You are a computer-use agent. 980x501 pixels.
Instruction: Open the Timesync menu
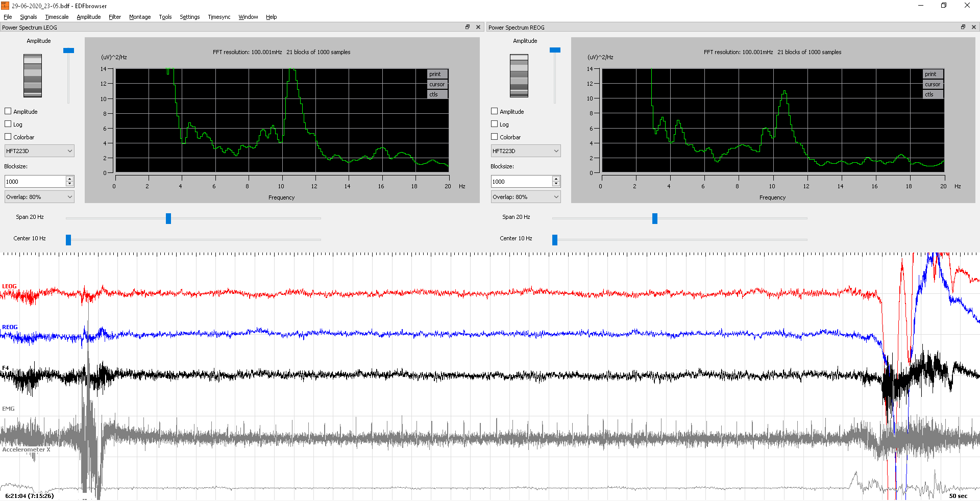click(x=219, y=17)
